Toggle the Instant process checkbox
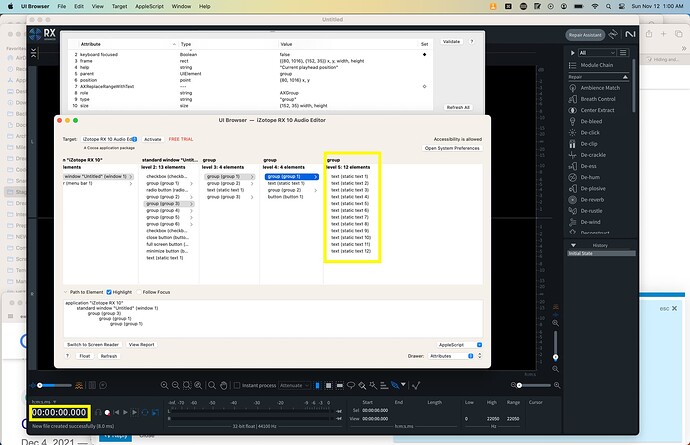Screen dimensions: 690x445 click(237, 386)
